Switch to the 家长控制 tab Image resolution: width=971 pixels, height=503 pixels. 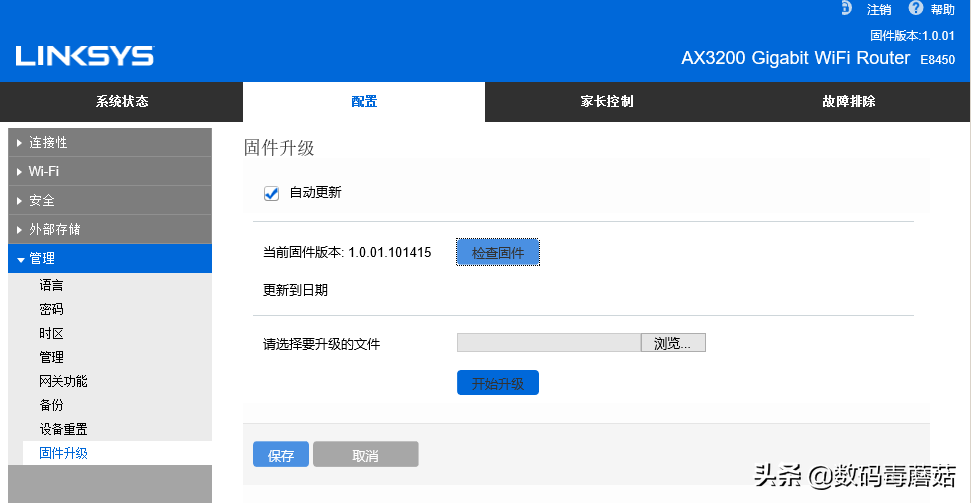pyautogui.click(x=607, y=102)
